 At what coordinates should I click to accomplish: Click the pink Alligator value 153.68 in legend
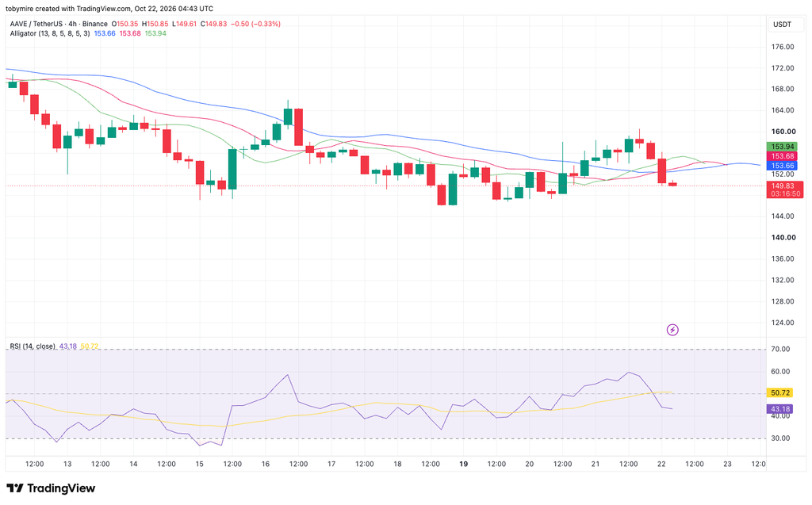coord(130,33)
